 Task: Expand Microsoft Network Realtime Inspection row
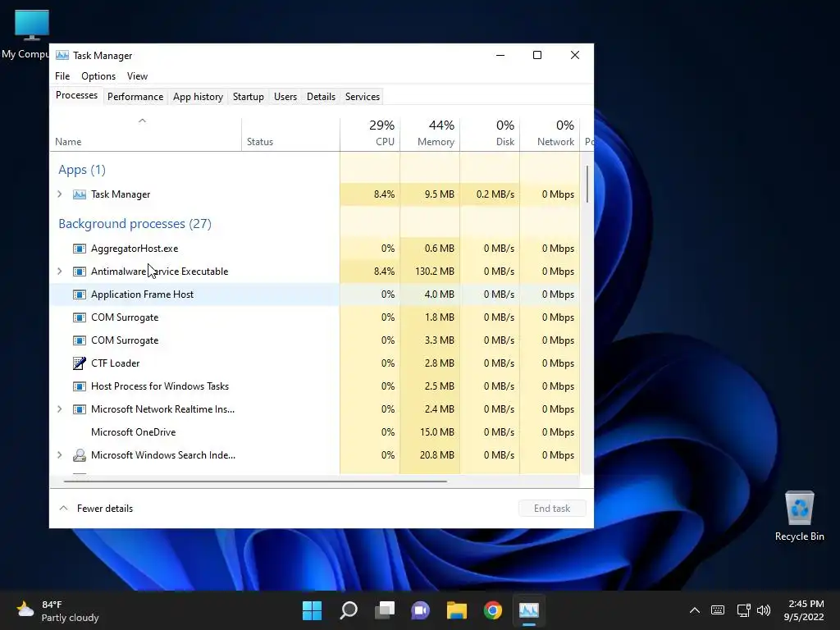tap(60, 409)
